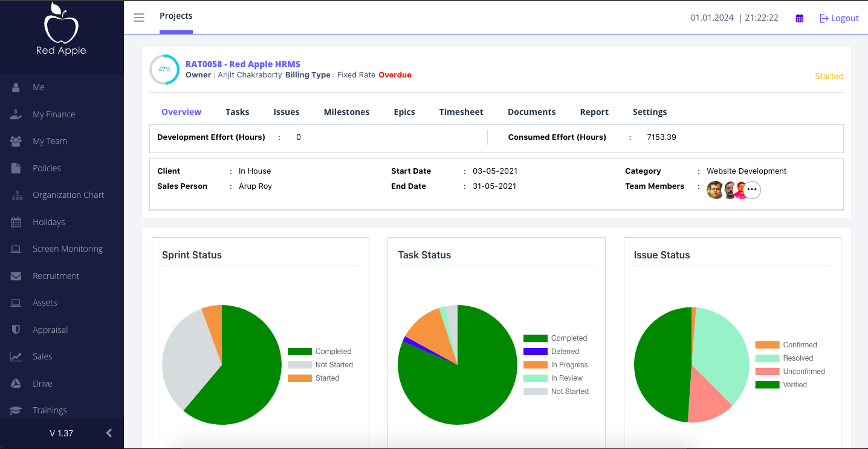The height and width of the screenshot is (449, 868).
Task: Click the Red Apple logo
Action: (x=61, y=29)
